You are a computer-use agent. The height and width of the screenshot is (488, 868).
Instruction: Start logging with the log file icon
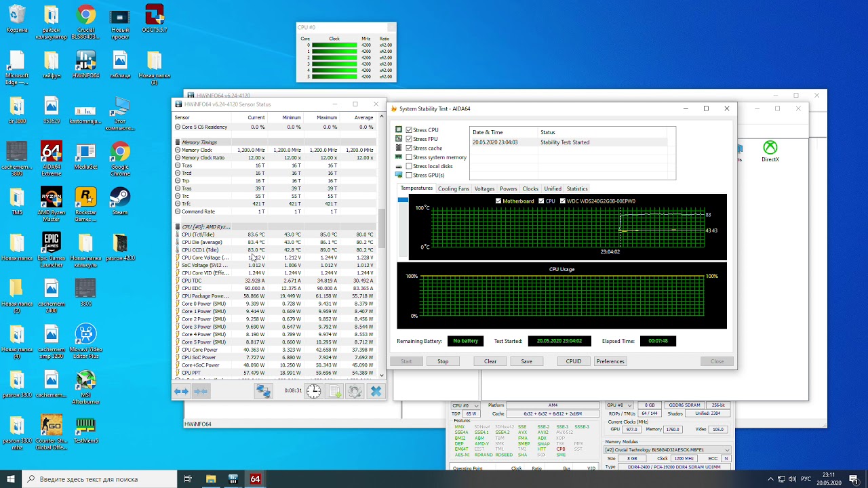334,391
